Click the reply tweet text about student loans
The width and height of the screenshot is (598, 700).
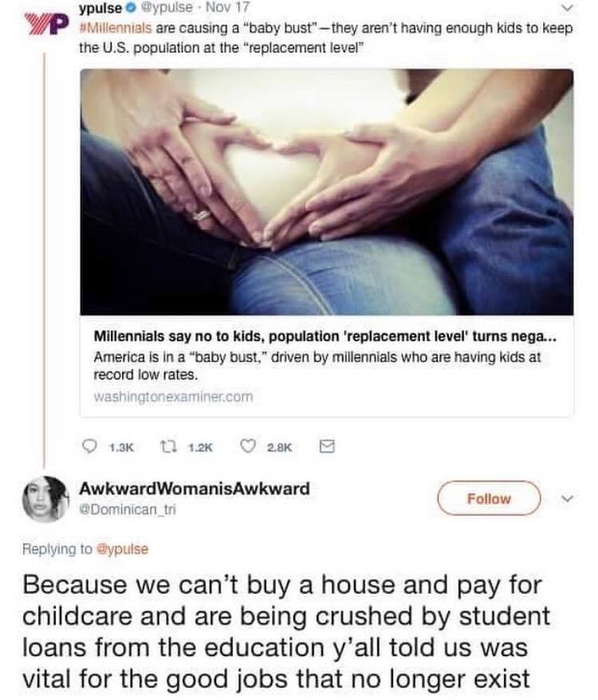(x=285, y=632)
